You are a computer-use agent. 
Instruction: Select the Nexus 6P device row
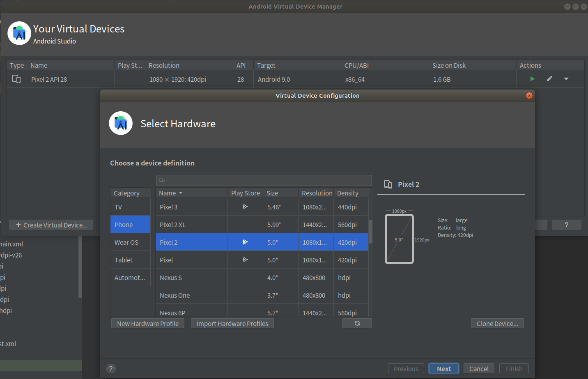tap(262, 311)
